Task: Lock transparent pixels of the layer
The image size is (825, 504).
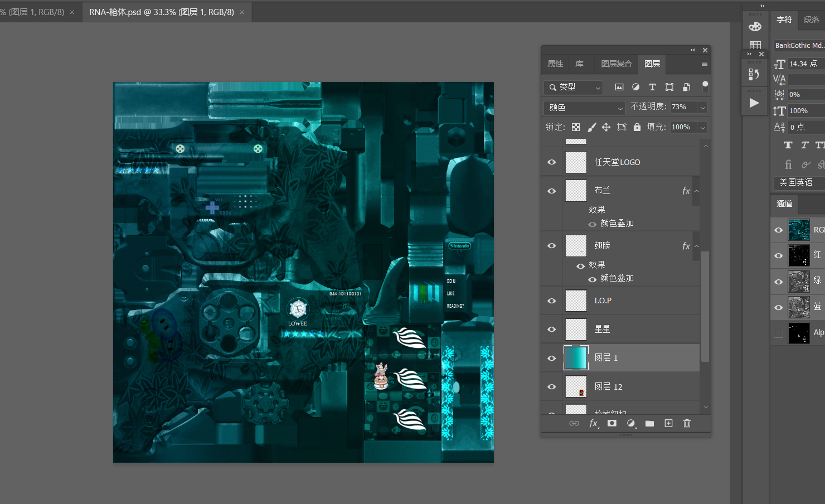Action: click(576, 127)
